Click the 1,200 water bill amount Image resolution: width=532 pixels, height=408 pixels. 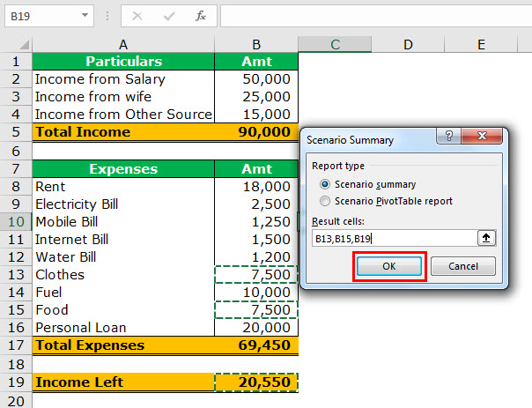click(x=256, y=257)
